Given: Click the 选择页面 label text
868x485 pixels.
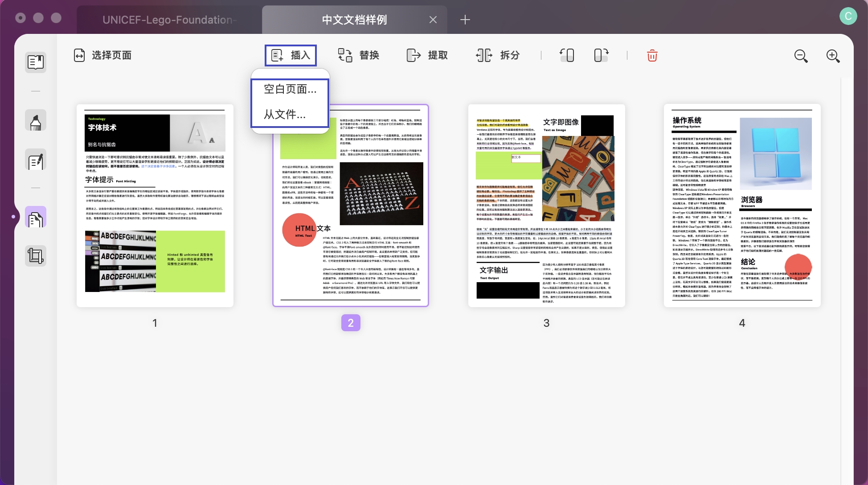Looking at the screenshot, I should coord(112,55).
